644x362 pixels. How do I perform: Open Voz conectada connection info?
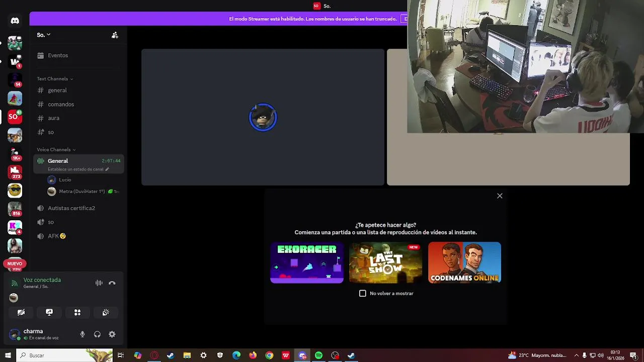(42, 280)
